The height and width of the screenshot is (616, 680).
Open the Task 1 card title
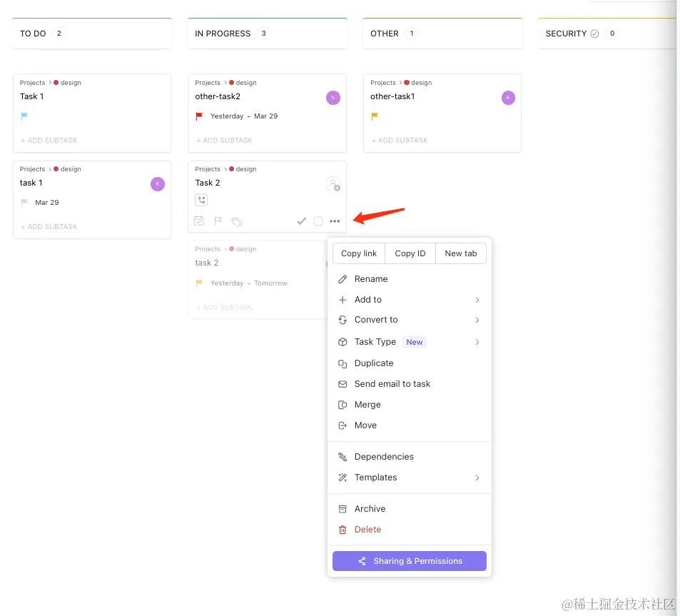tap(31, 96)
